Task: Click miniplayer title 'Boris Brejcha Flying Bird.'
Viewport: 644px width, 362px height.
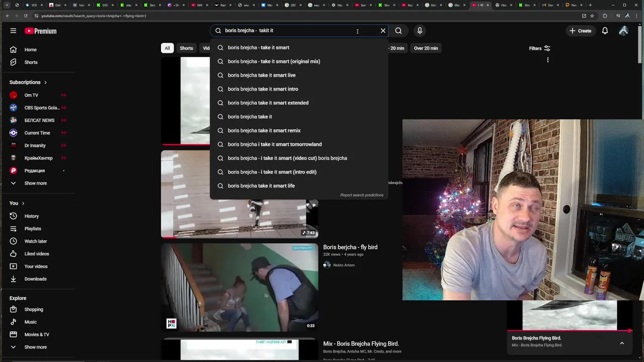Action: click(x=536, y=338)
